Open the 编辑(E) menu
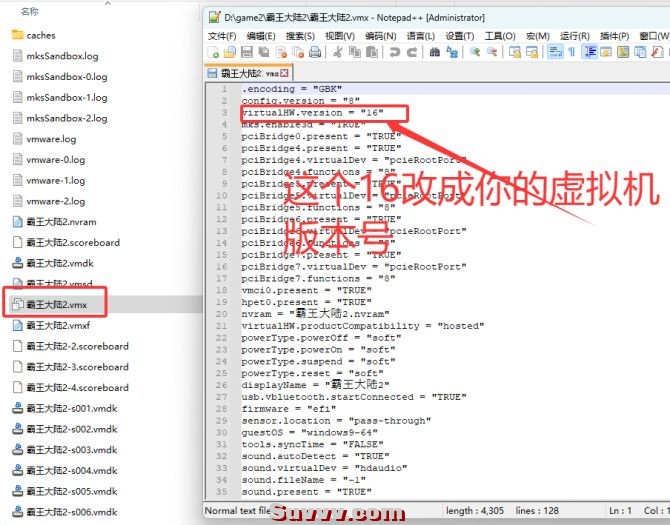This screenshot has height=525, width=670. click(x=261, y=36)
